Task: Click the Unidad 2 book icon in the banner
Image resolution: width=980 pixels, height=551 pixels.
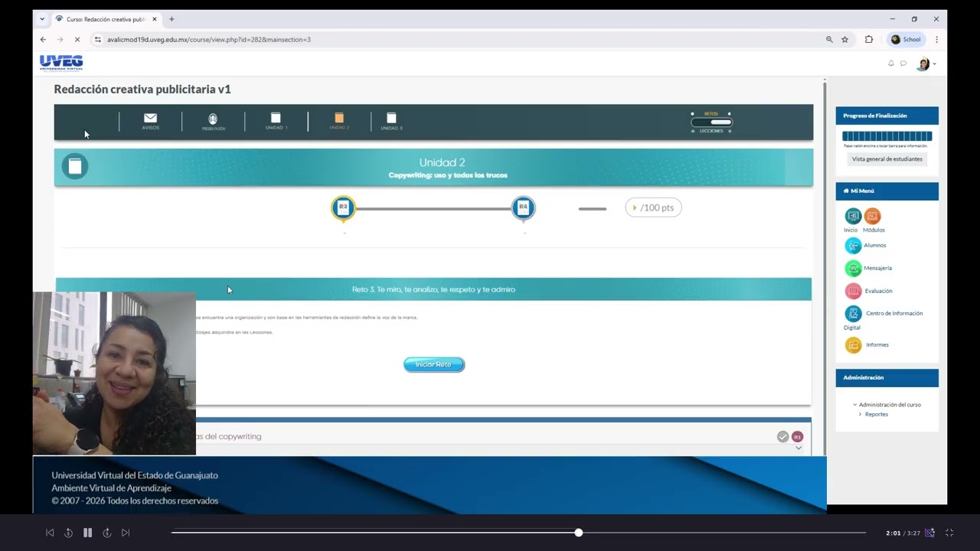Action: point(74,166)
